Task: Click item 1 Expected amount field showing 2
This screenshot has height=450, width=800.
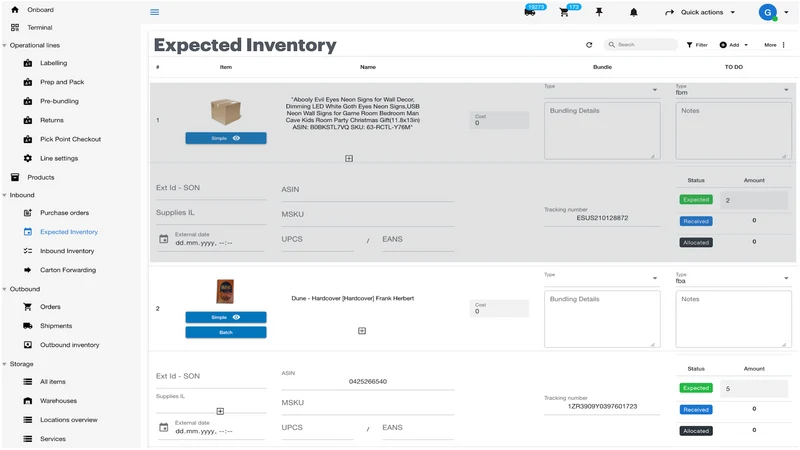Action: coord(754,201)
